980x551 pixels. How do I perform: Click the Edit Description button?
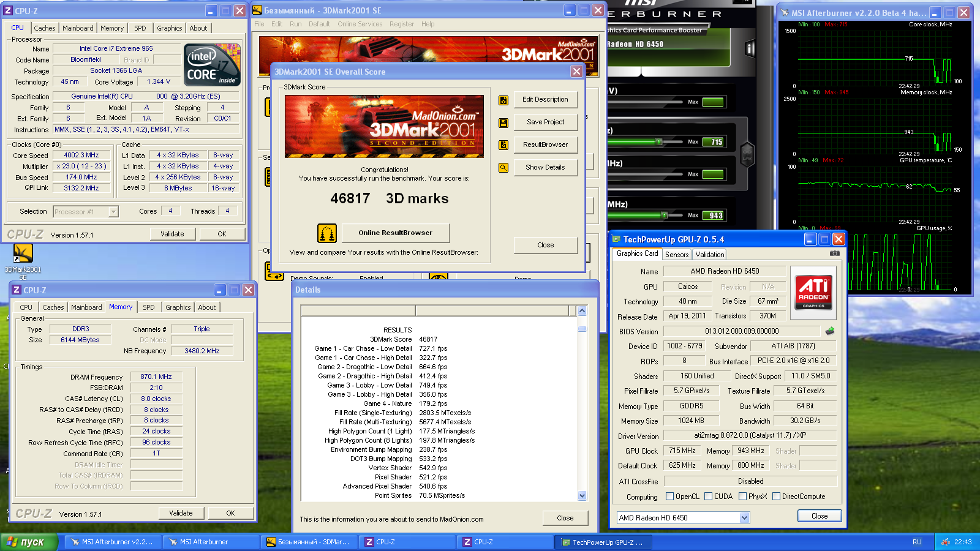pyautogui.click(x=545, y=99)
